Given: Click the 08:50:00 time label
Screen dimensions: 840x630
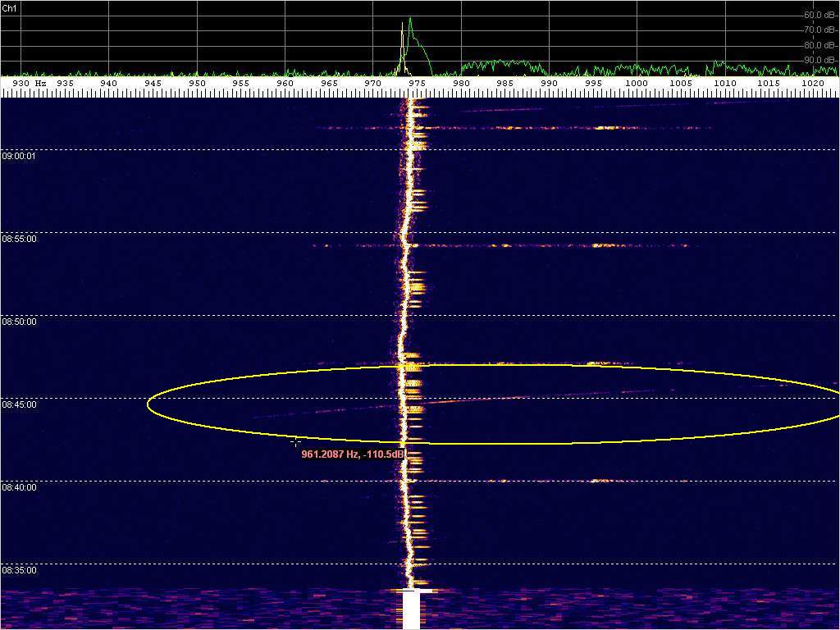Looking at the screenshot, I should [19, 322].
